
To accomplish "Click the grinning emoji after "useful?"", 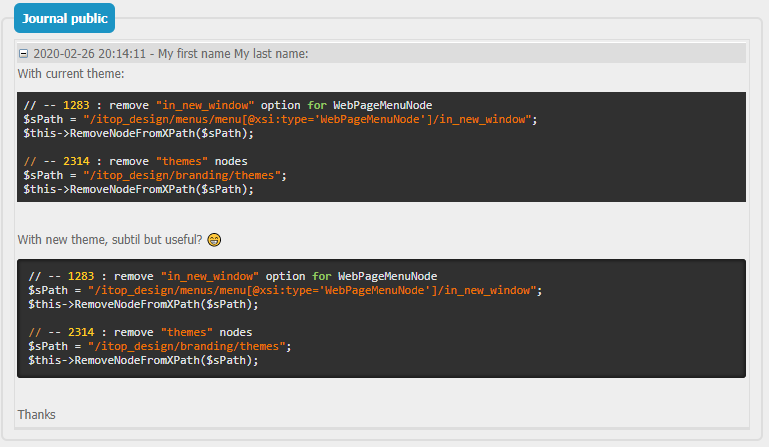I will pyautogui.click(x=214, y=240).
